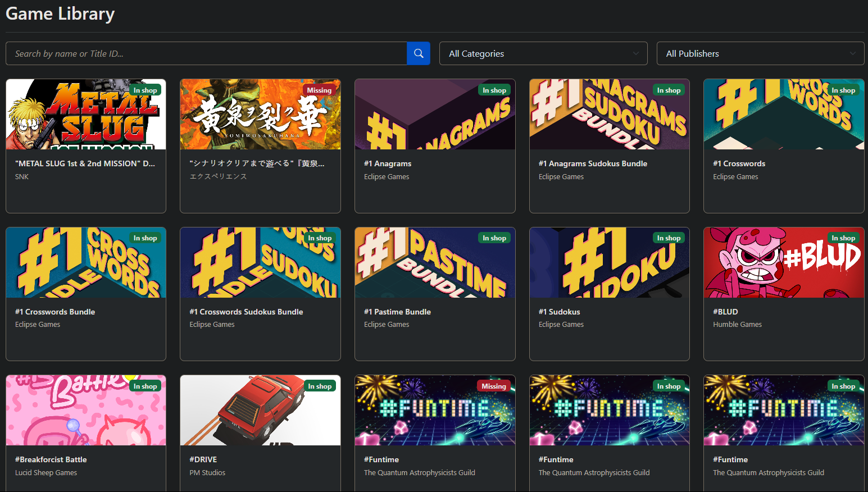Open the #BLUD title link

pyautogui.click(x=725, y=312)
